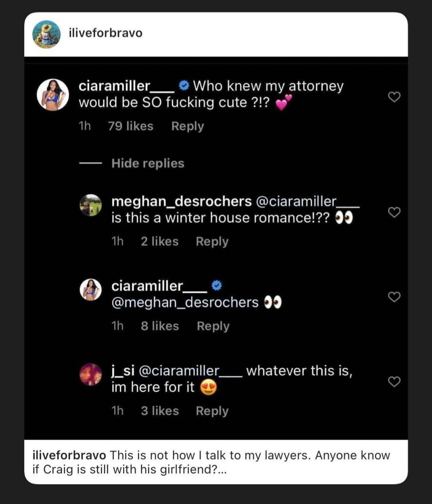The image size is (432, 504).
Task: View 79 likes on top comment
Action: pyautogui.click(x=130, y=126)
